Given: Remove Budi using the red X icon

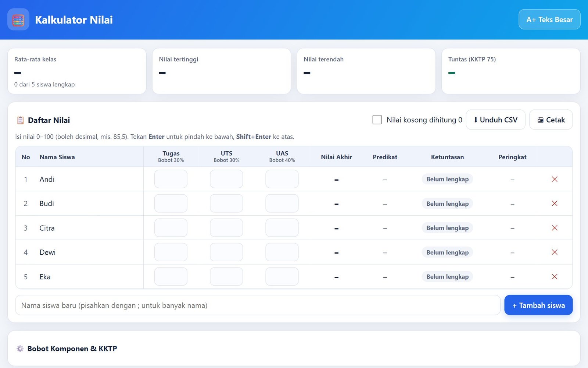Looking at the screenshot, I should pos(555,204).
